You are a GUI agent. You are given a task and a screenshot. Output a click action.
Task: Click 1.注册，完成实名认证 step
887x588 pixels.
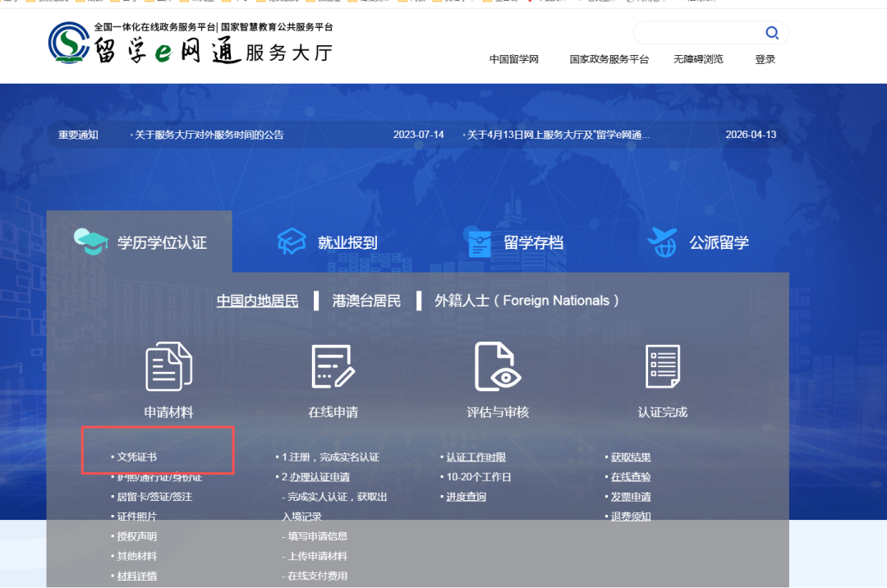tap(330, 457)
